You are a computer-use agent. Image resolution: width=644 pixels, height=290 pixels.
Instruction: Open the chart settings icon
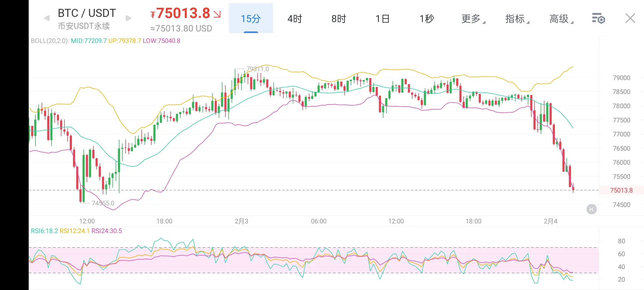coord(598,19)
